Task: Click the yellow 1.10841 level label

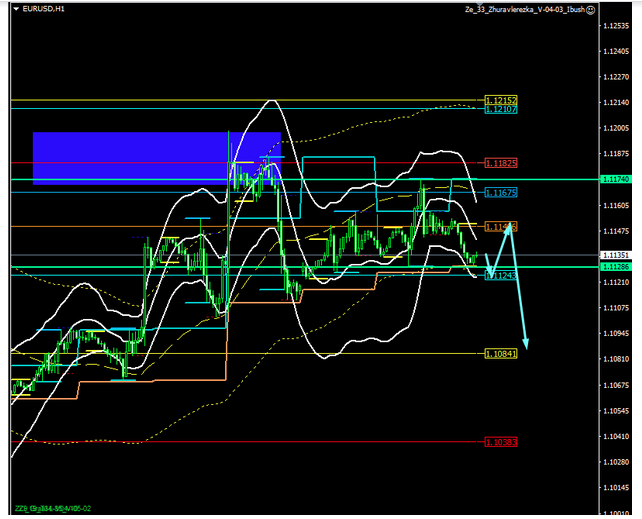Action: 500,353
